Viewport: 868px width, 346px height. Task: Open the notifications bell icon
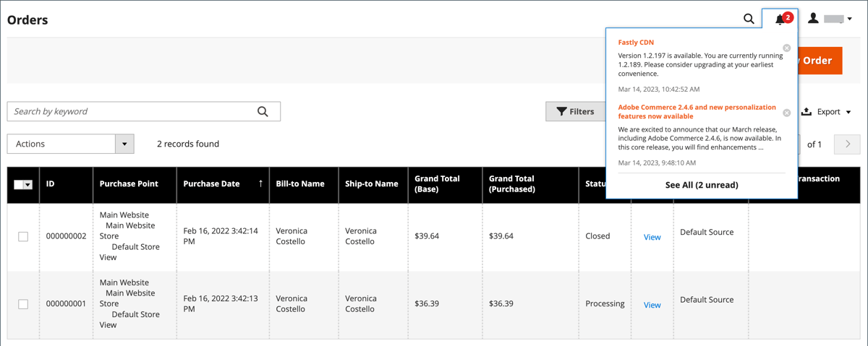coord(780,20)
